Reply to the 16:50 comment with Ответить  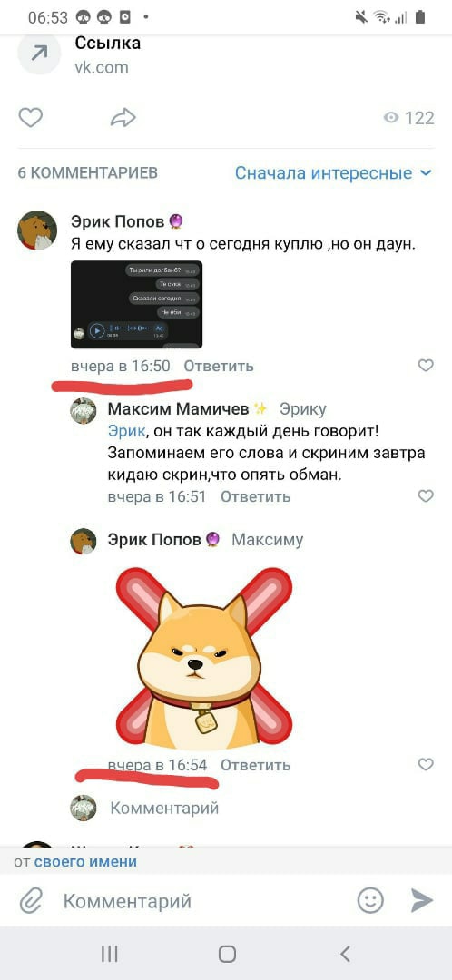click(x=219, y=367)
